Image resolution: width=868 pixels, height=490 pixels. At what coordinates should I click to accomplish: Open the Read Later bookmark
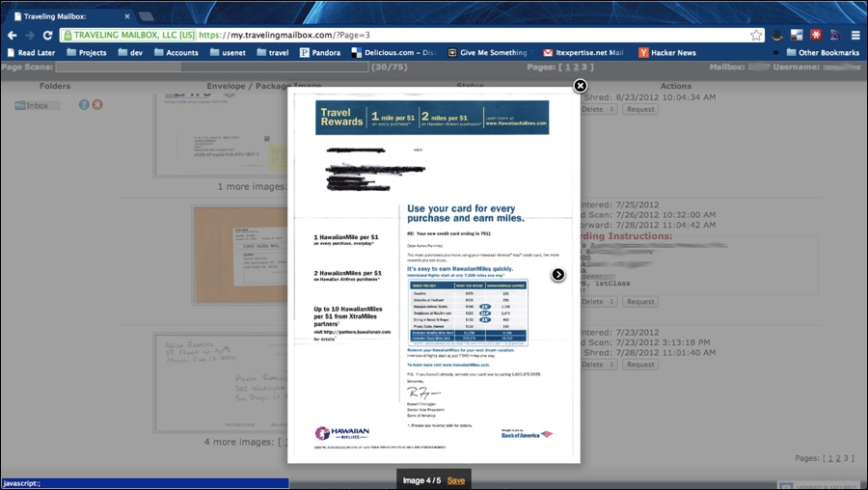click(31, 53)
